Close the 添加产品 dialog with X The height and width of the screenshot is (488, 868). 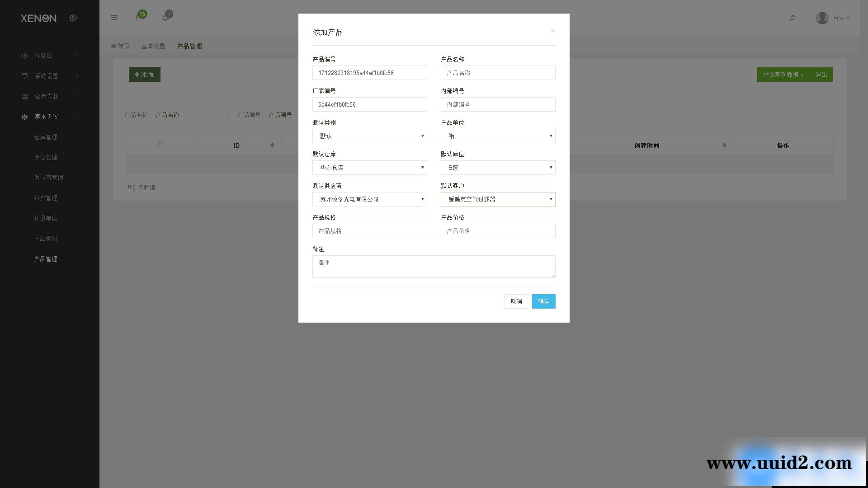552,31
